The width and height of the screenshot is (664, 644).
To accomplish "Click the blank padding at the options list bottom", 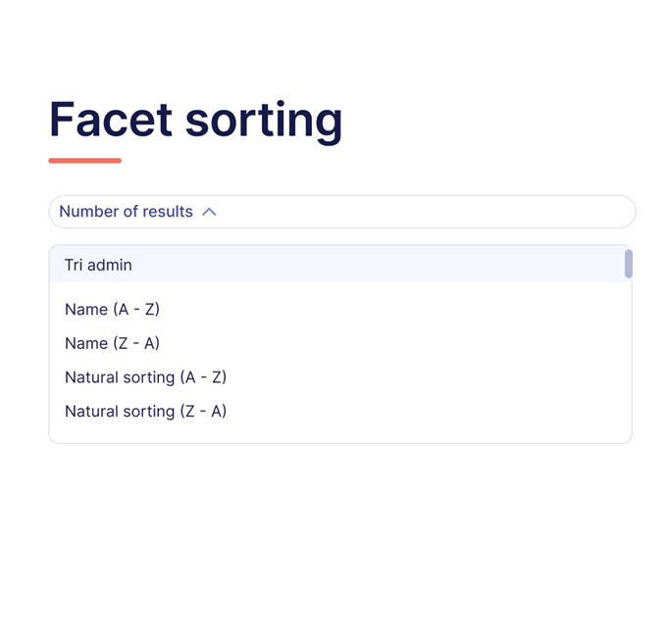I will tap(333, 434).
